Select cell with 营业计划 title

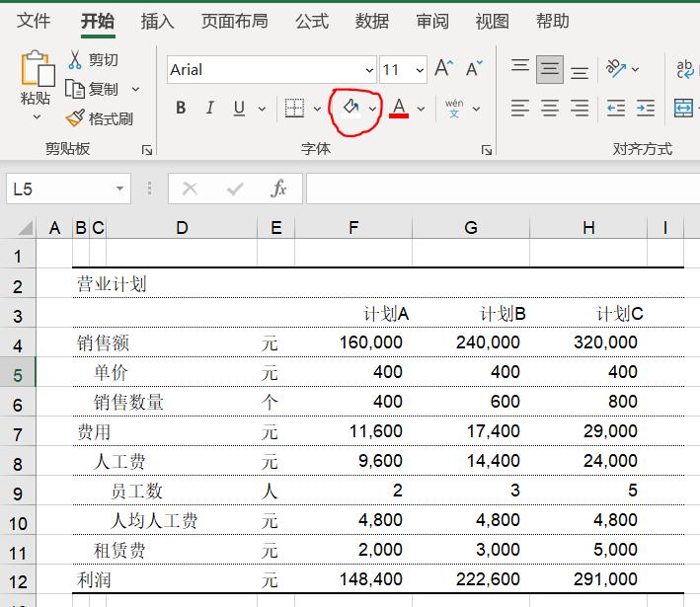click(x=112, y=284)
